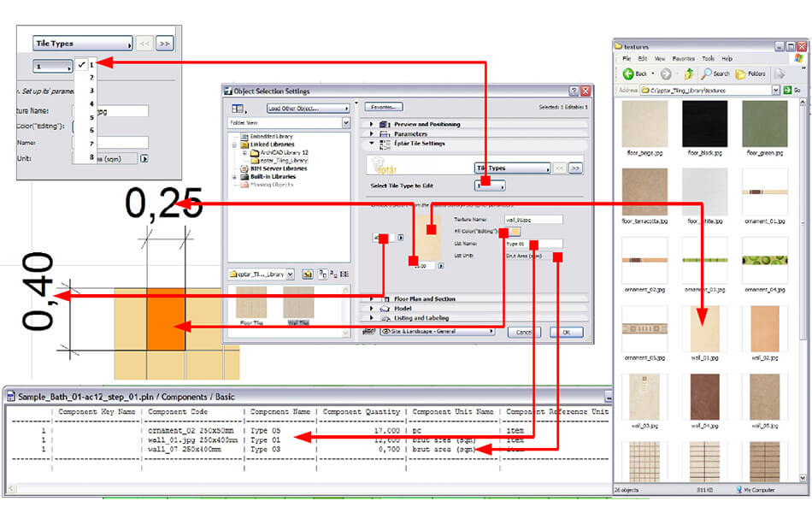Open the Folder View dropdown
This screenshot has height=513, width=812.
tap(346, 123)
